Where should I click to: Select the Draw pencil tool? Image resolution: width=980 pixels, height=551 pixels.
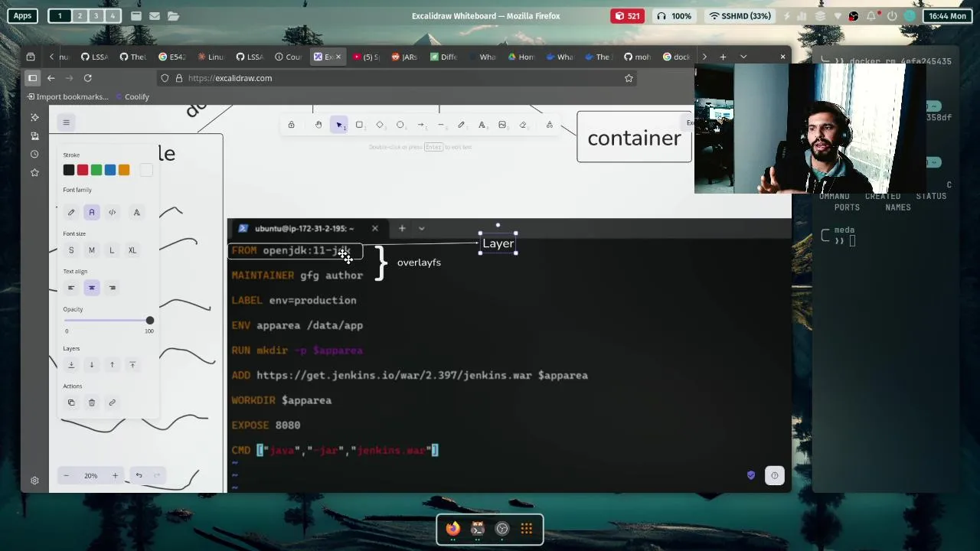pyautogui.click(x=461, y=125)
